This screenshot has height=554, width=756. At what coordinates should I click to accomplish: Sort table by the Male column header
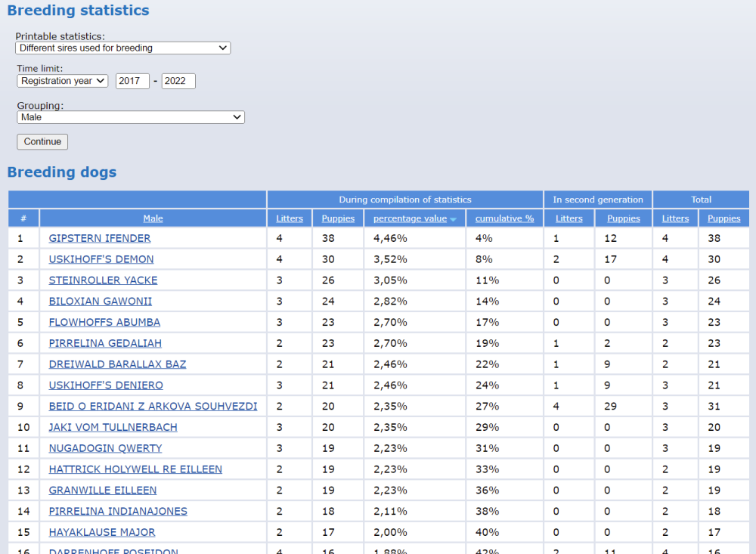pos(153,218)
